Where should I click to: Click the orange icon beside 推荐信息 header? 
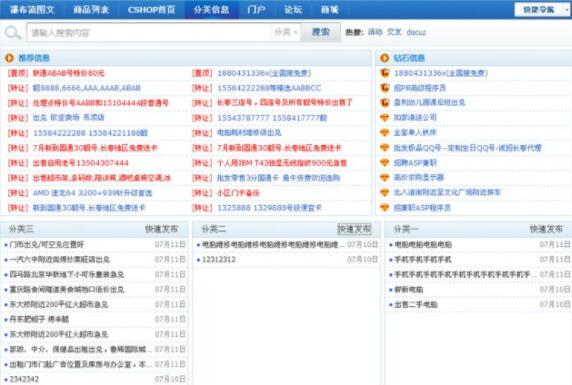pyautogui.click(x=9, y=58)
